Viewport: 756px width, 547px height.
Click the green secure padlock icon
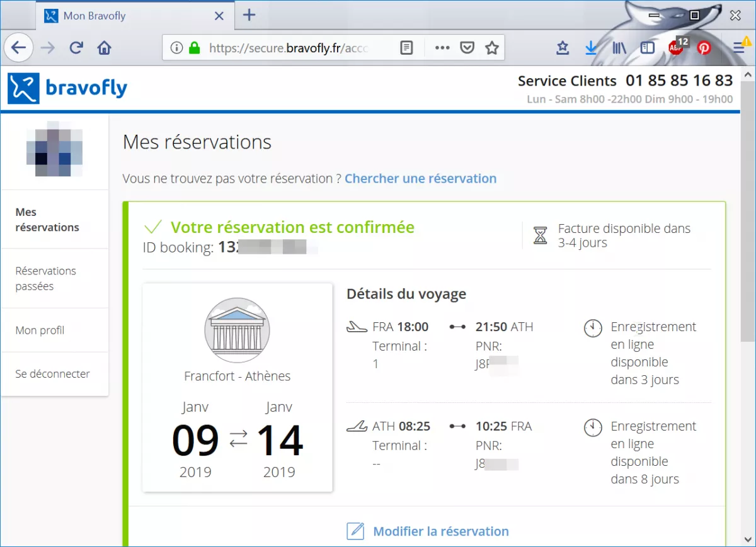point(194,48)
